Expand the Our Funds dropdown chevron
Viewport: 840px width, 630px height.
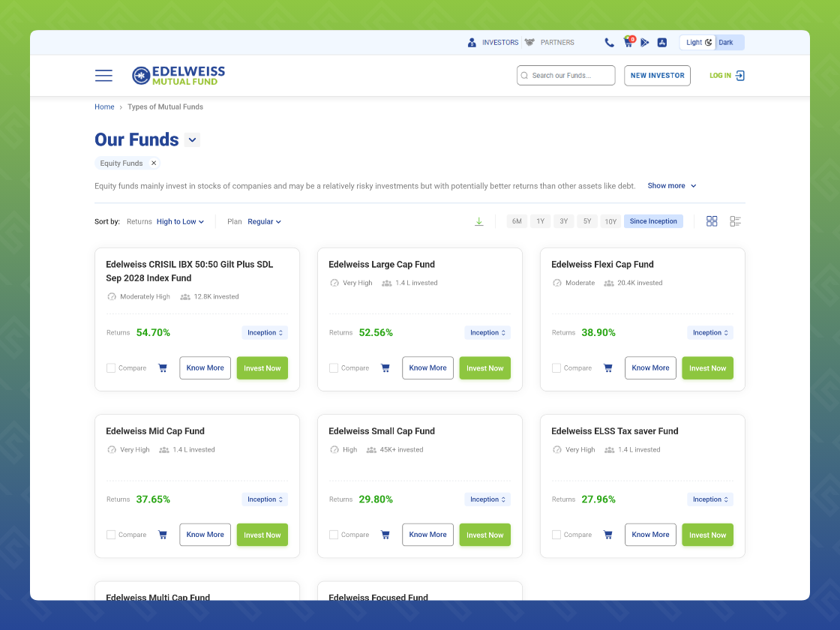pyautogui.click(x=192, y=139)
